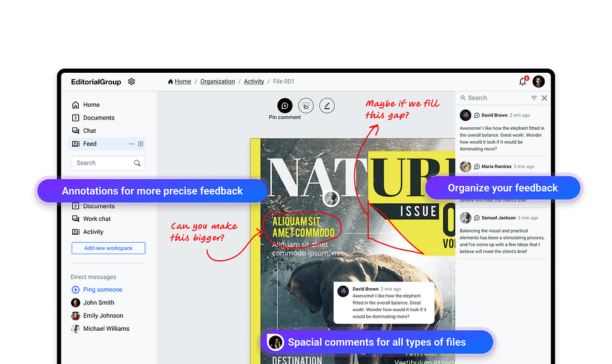Viewport: 612px width, 364px height.
Task: Click the EditorialGroup workspace title
Action: pyautogui.click(x=96, y=82)
